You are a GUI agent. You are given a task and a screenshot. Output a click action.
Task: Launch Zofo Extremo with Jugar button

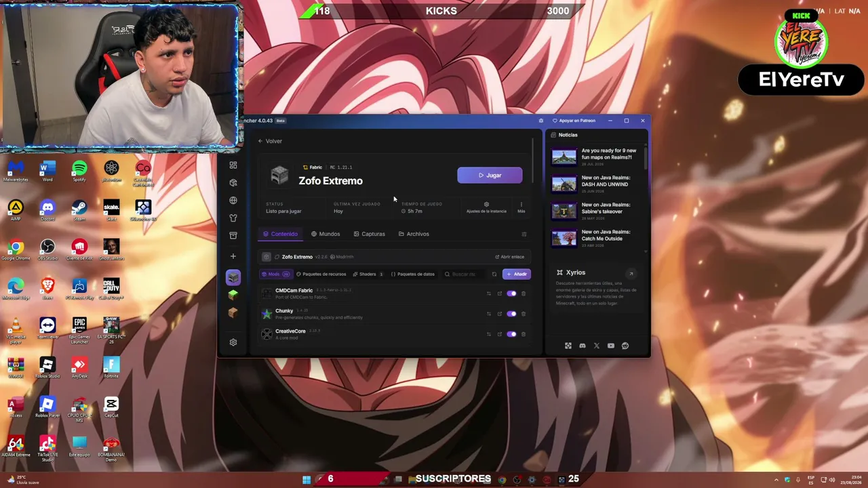(490, 176)
